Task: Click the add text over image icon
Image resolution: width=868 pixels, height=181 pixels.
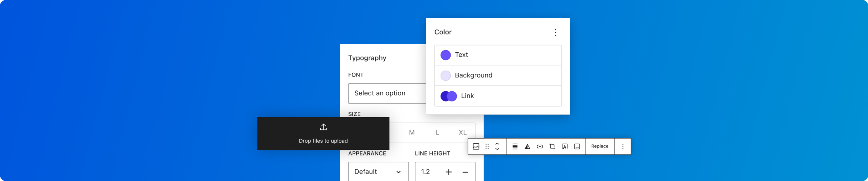Action: pyautogui.click(x=565, y=146)
